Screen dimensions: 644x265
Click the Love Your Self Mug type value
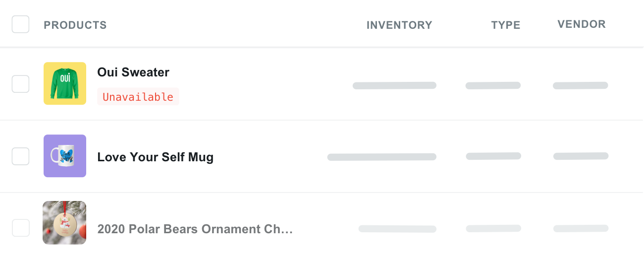pos(493,156)
